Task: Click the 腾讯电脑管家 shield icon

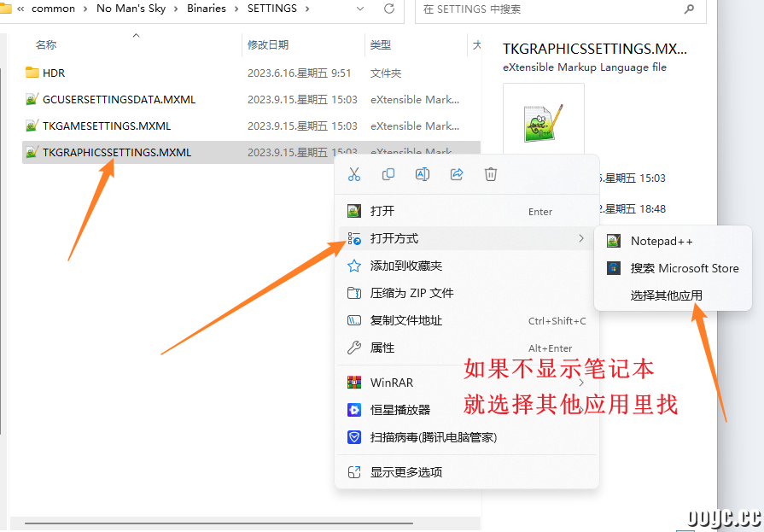Action: click(354, 437)
